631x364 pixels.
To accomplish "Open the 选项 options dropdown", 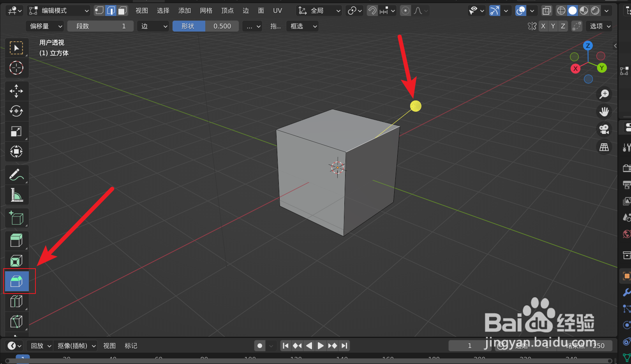I will pos(599,26).
